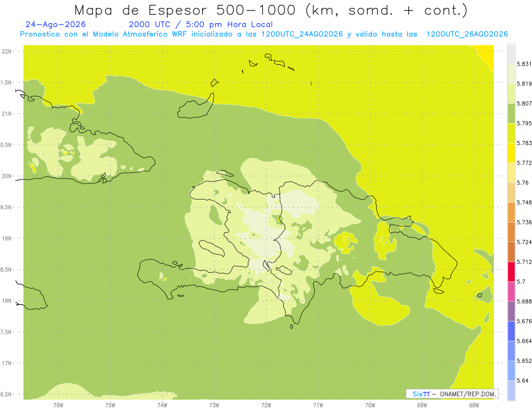Viewport: 532px width, 411px height.
Task: Click the red colorbar segment between 5.7 and 5.712
Action: (511, 271)
